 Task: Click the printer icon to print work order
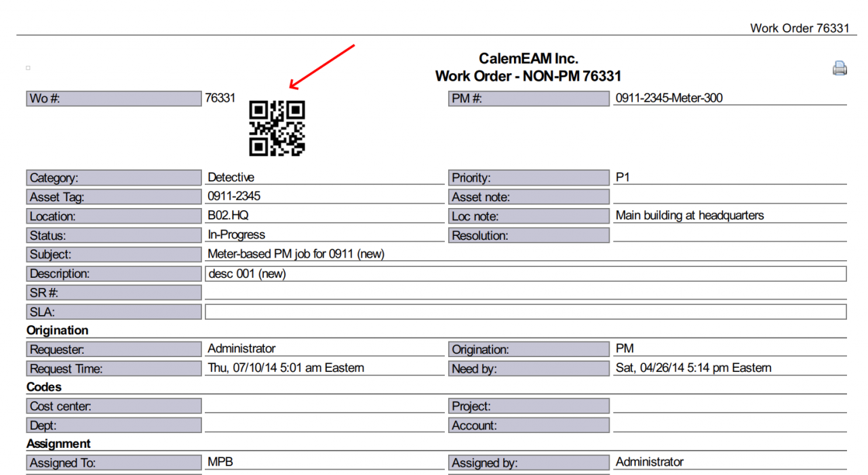click(x=840, y=68)
